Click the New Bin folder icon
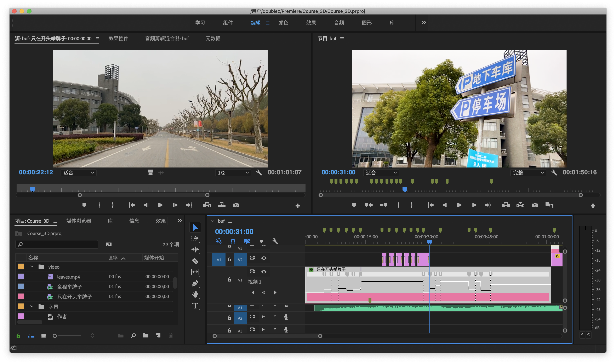 (146, 336)
